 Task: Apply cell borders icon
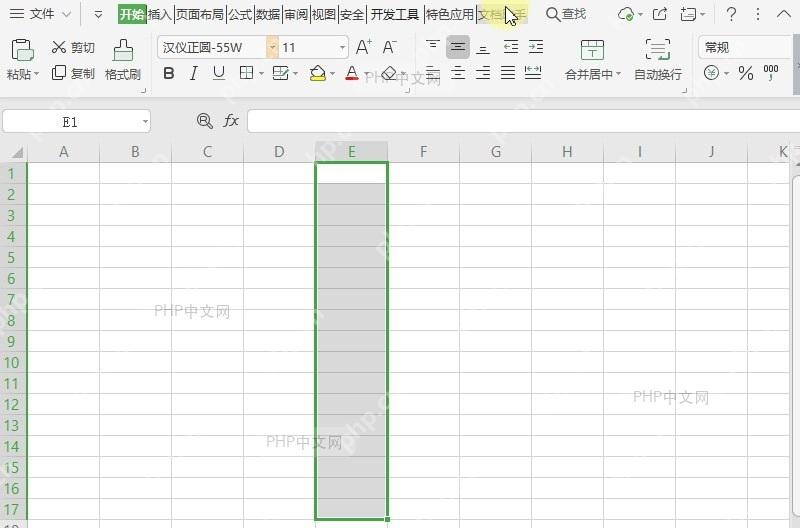pos(246,73)
